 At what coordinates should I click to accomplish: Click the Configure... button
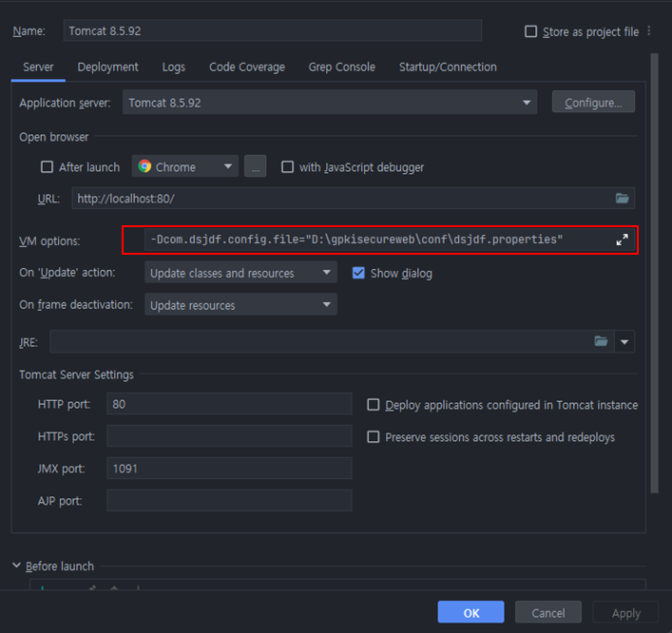point(593,103)
